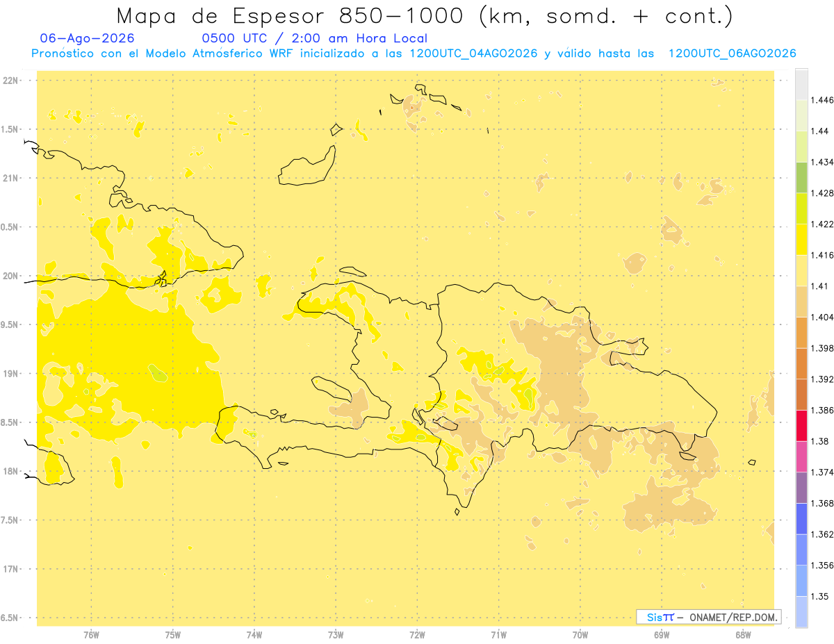This screenshot has height=644, width=834.
Task: Click the '0500 UTC / 2:00 am Hora Local' text
Action: (315, 38)
